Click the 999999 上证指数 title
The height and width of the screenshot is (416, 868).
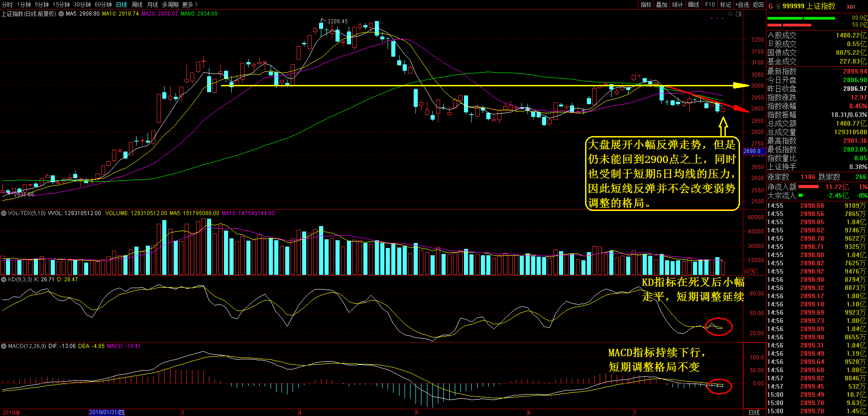(x=809, y=6)
